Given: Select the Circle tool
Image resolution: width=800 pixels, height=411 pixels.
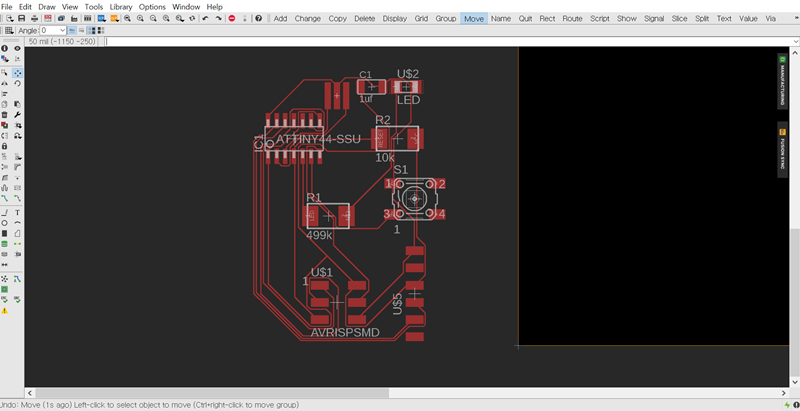Looking at the screenshot, I should point(5,223).
